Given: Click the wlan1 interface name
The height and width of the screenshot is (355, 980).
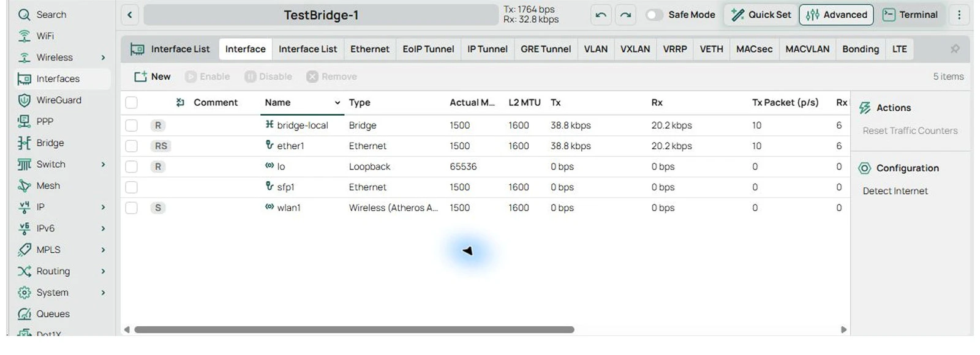Looking at the screenshot, I should [288, 207].
